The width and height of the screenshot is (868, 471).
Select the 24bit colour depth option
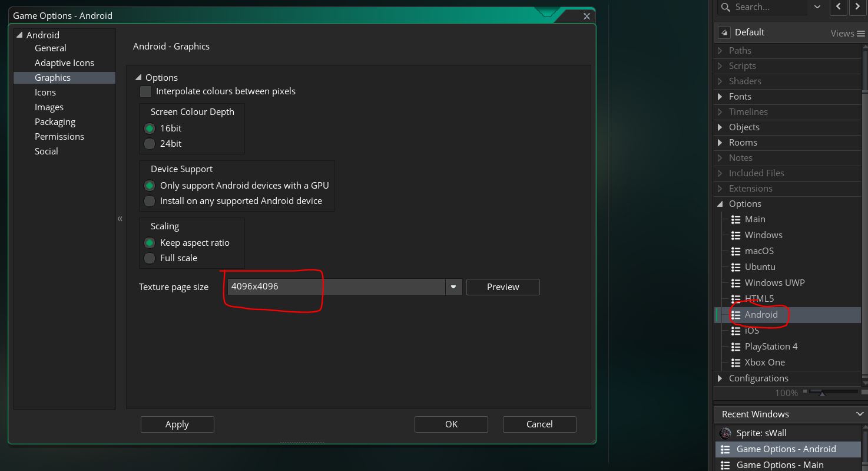click(x=150, y=144)
